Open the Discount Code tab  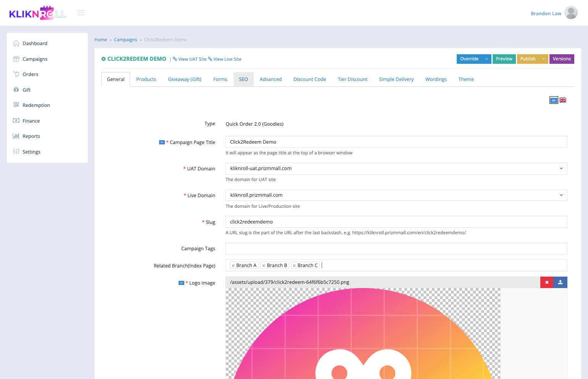click(310, 79)
